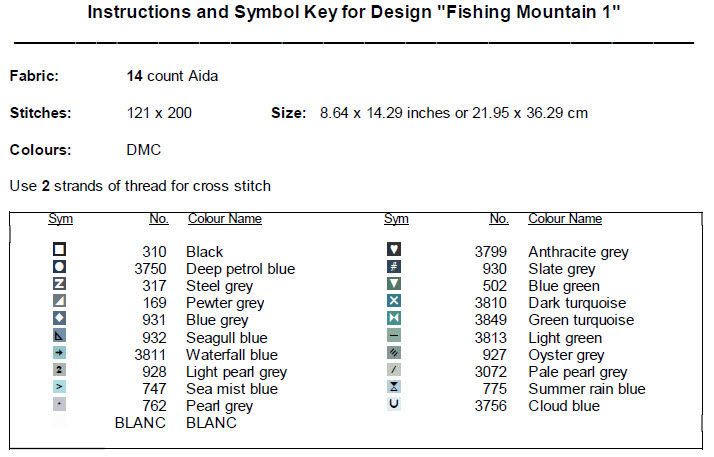Select the Summer rain blue hourglass symbol
The width and height of the screenshot is (714, 457).
click(394, 388)
